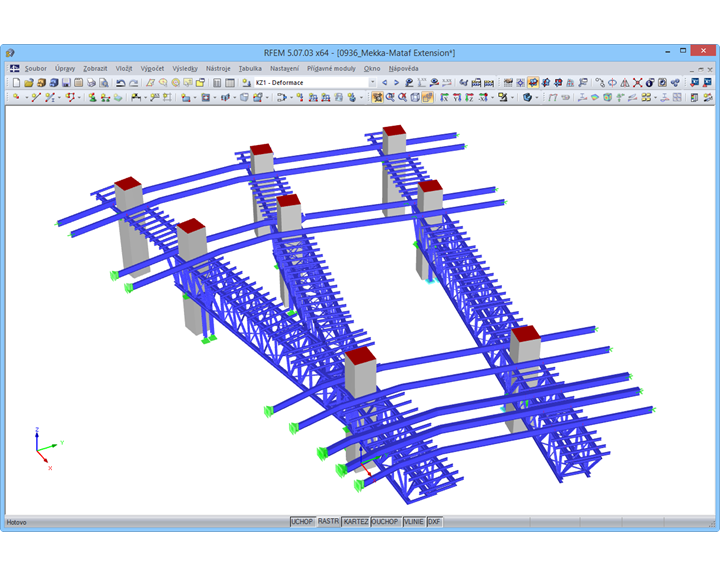Open the dropdown beside the blue shield icon
This screenshot has height=576, width=720.
click(537, 97)
